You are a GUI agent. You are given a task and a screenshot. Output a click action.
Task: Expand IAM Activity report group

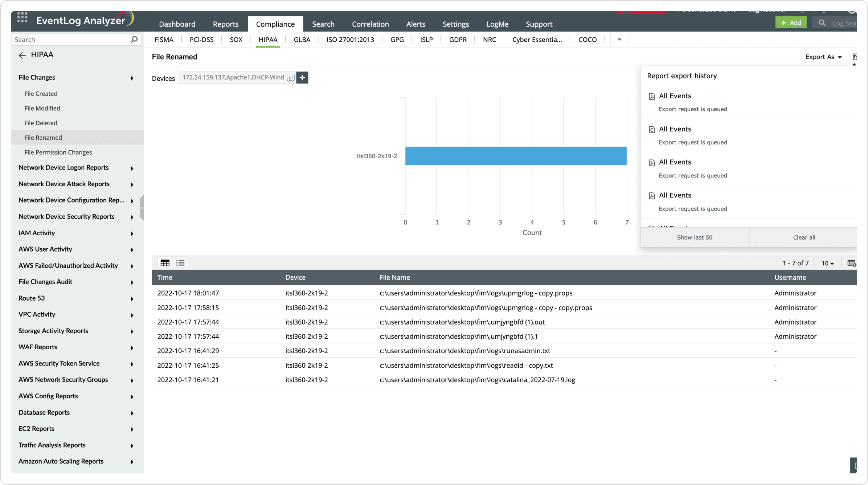pos(132,233)
